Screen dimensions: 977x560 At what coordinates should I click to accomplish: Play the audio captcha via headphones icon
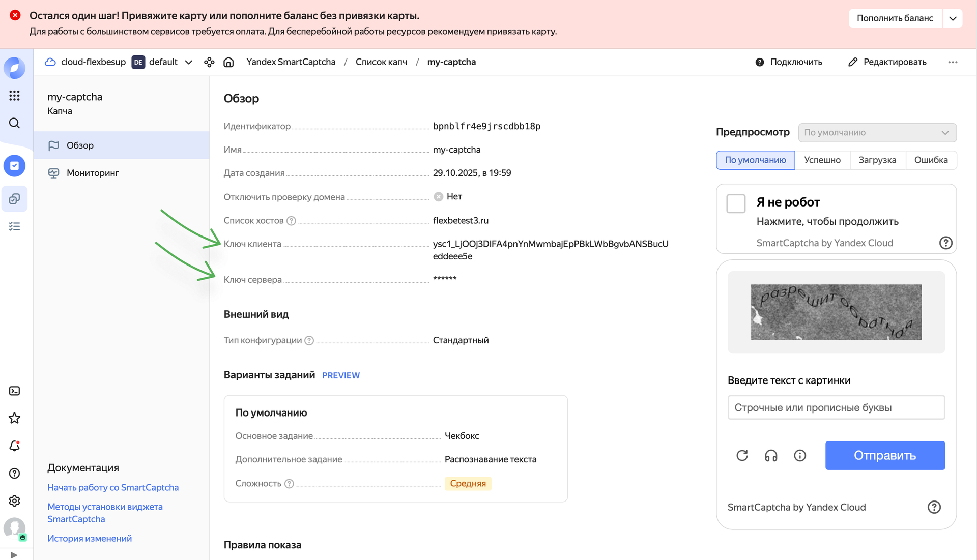tap(771, 455)
